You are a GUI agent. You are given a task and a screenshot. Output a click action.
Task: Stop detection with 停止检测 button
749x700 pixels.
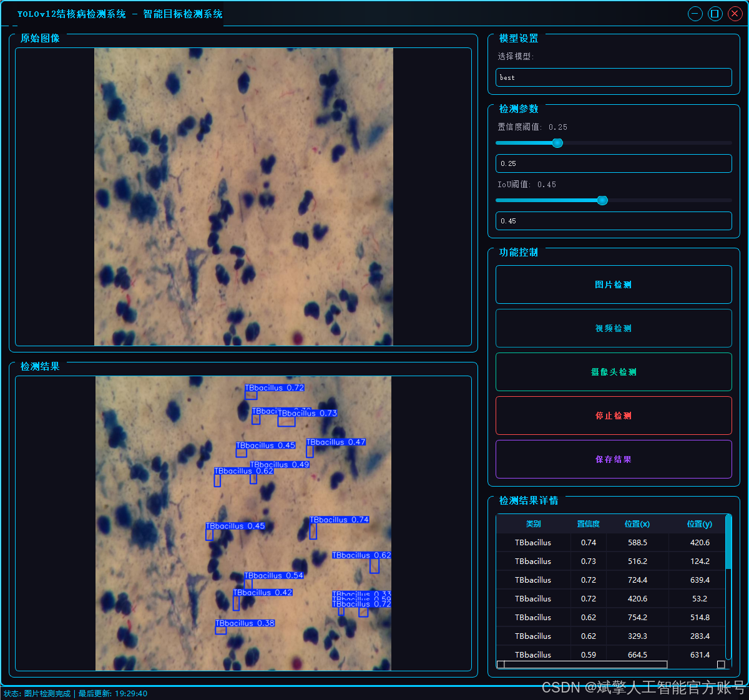click(614, 416)
